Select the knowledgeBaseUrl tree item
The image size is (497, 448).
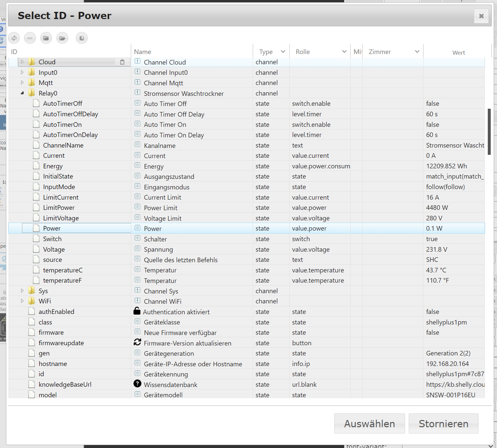click(65, 384)
